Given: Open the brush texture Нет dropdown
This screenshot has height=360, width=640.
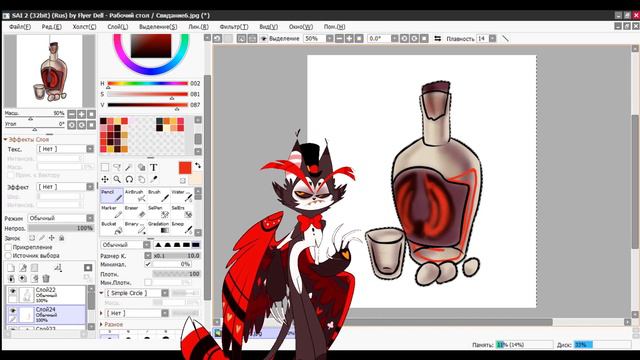Looking at the screenshot, I should coord(137,313).
